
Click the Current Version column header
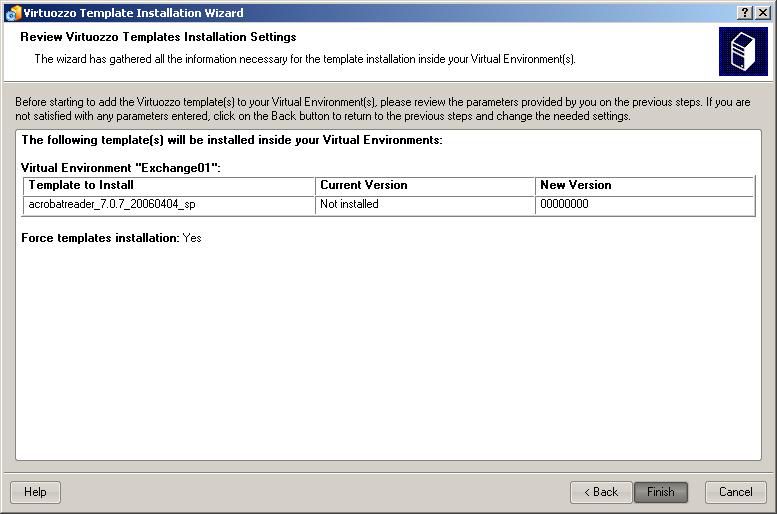pos(425,186)
